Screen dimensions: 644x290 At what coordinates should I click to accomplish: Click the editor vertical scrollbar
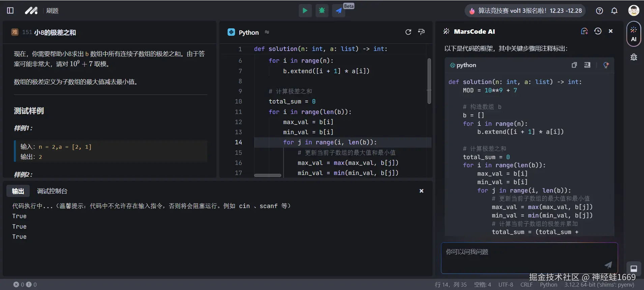429,81
